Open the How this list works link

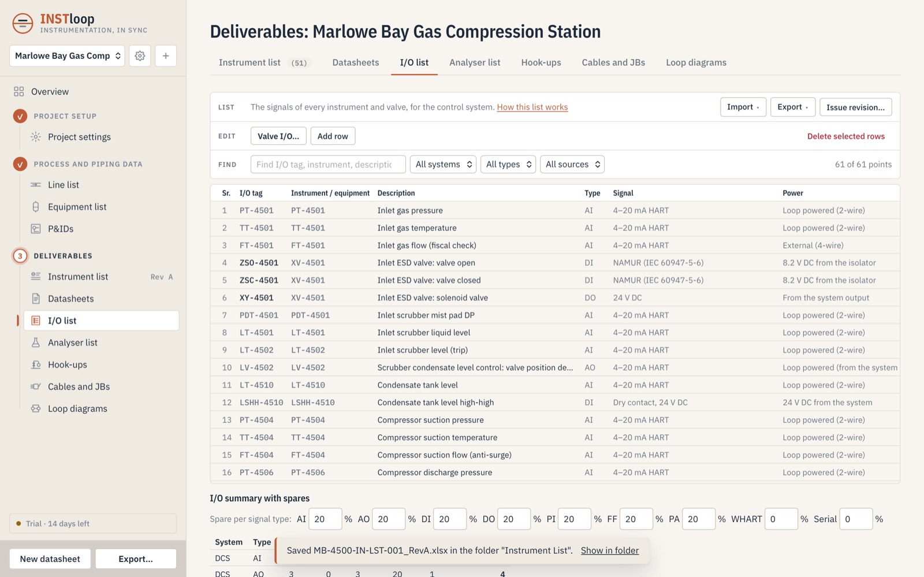click(532, 107)
